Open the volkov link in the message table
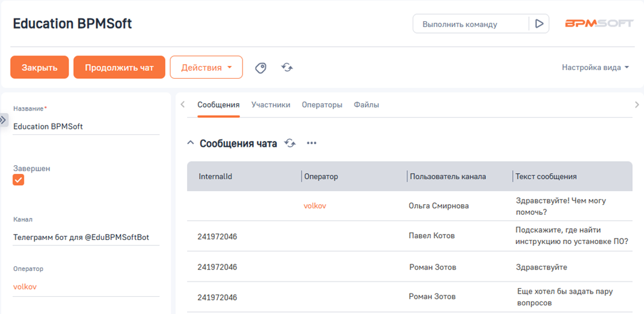Screen dimensions: 644x314 click(315, 206)
